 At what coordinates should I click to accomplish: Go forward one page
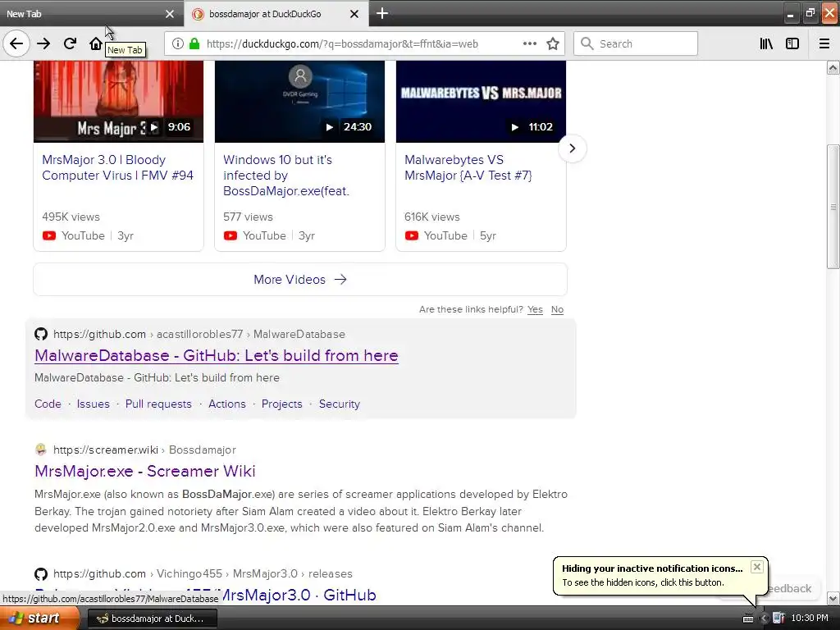click(x=43, y=43)
